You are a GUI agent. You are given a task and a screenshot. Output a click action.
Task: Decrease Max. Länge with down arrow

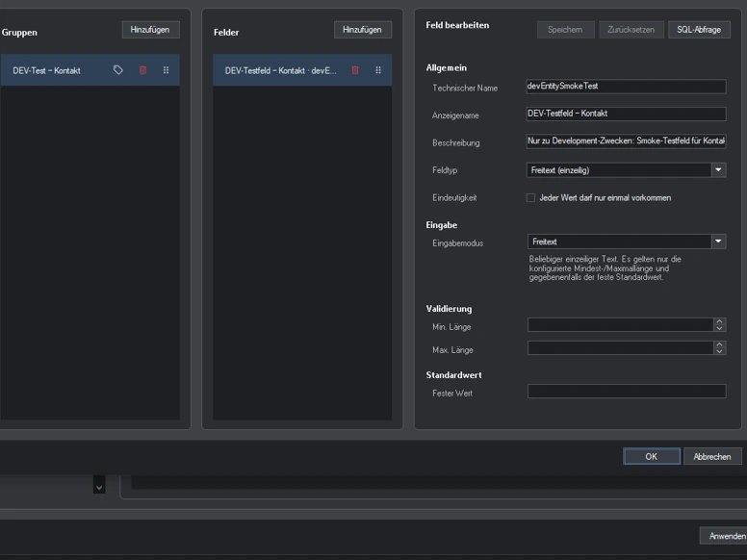coord(720,351)
